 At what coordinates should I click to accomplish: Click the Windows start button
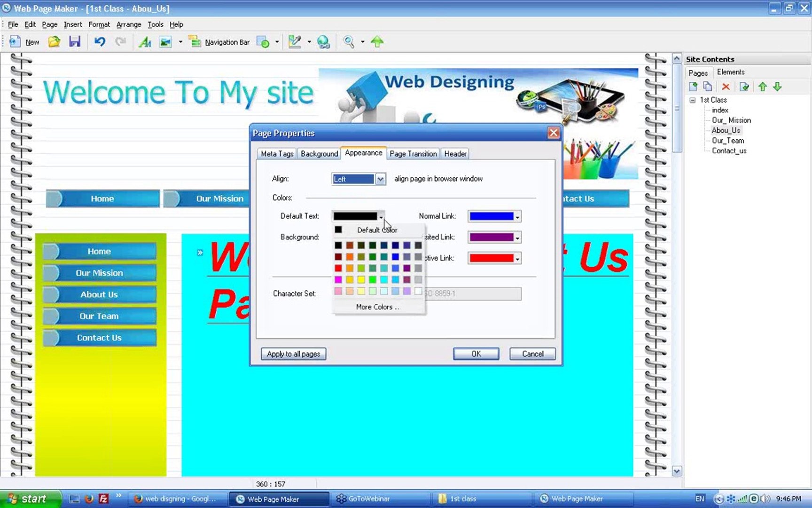pyautogui.click(x=31, y=499)
